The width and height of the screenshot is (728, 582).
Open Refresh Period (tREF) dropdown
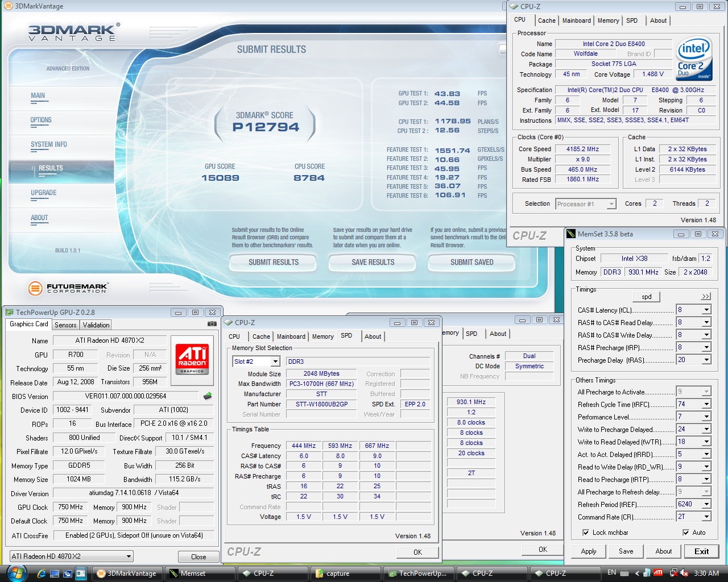pyautogui.click(x=706, y=504)
